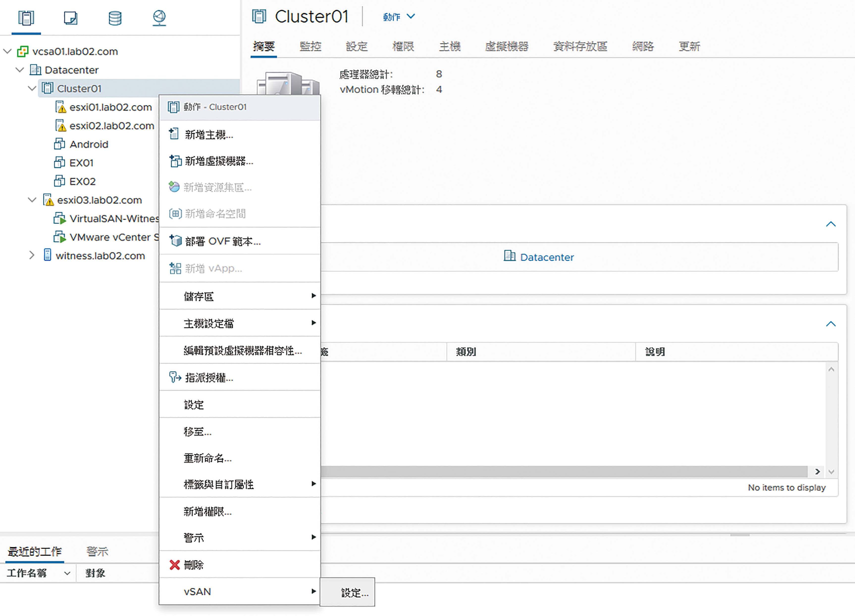Select 部署 OVF 範本... menu item
This screenshot has width=855, height=616.
[240, 241]
